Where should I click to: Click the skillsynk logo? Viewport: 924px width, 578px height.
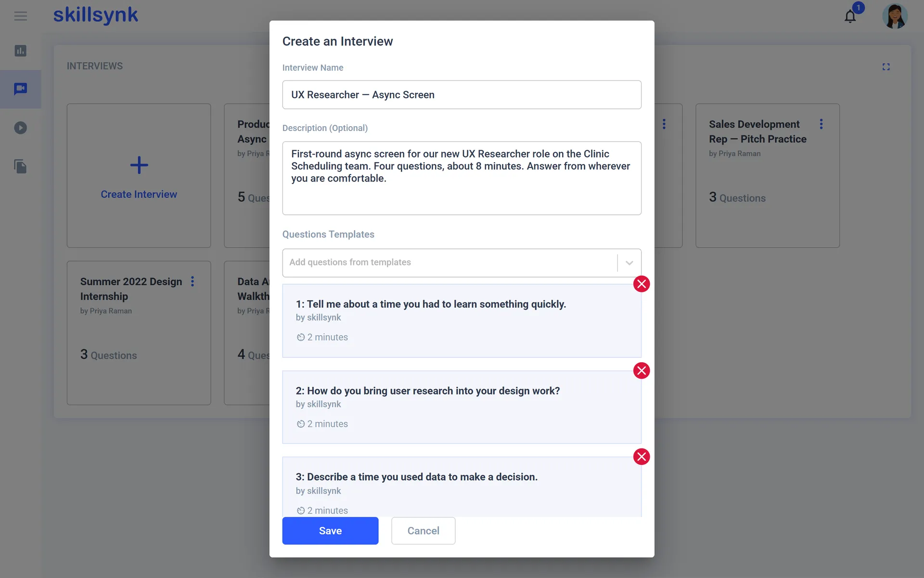tap(95, 15)
